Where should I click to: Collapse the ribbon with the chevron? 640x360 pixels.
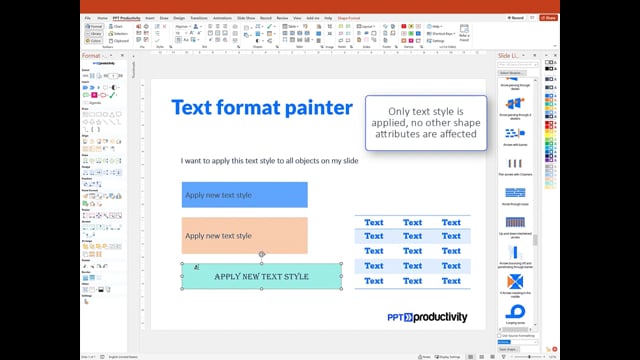(555, 46)
